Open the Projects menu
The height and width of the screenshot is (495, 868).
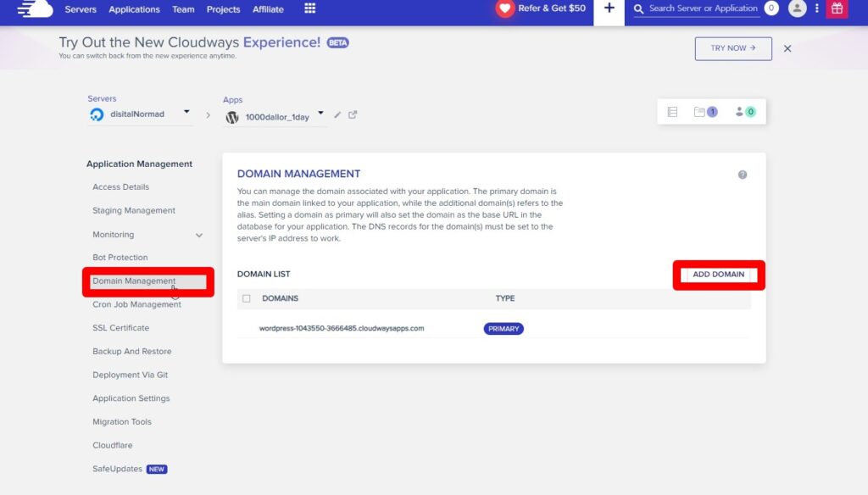point(223,9)
